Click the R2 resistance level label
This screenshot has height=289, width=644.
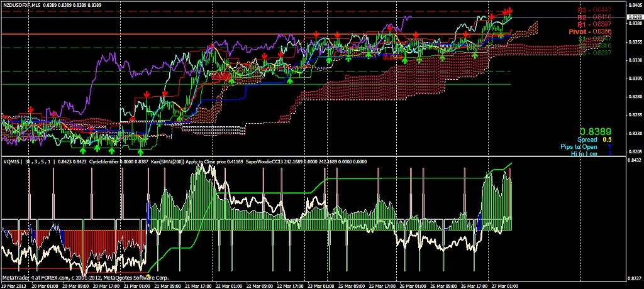[x=594, y=17]
